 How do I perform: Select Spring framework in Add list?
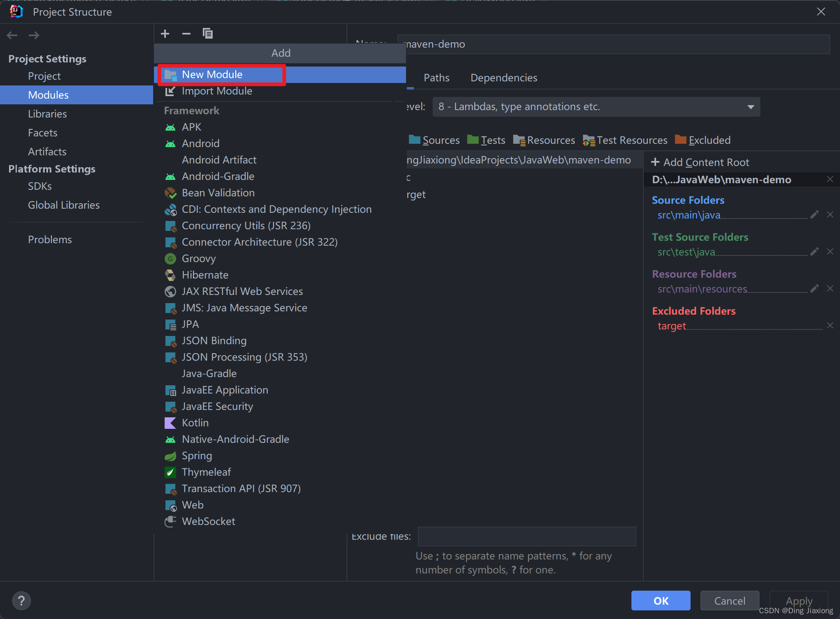click(197, 456)
